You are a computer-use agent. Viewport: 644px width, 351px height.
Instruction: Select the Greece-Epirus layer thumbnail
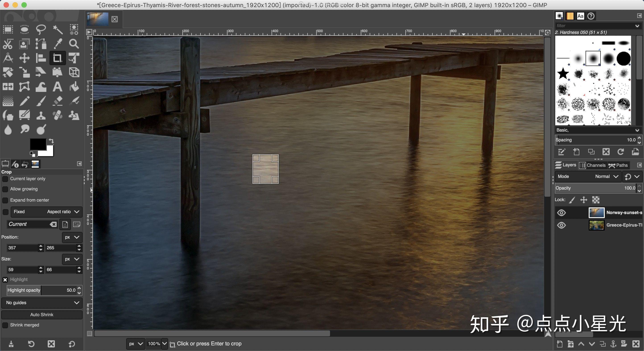pyautogui.click(x=596, y=225)
